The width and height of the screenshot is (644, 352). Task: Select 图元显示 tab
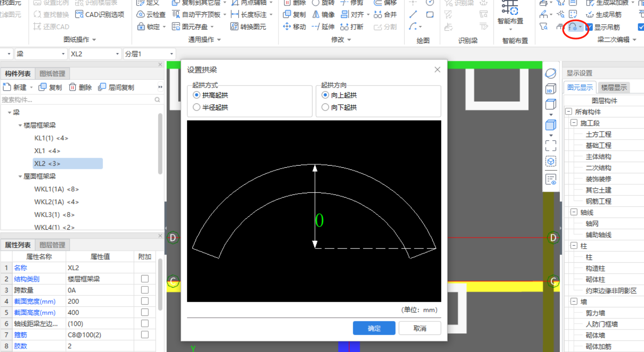point(580,87)
